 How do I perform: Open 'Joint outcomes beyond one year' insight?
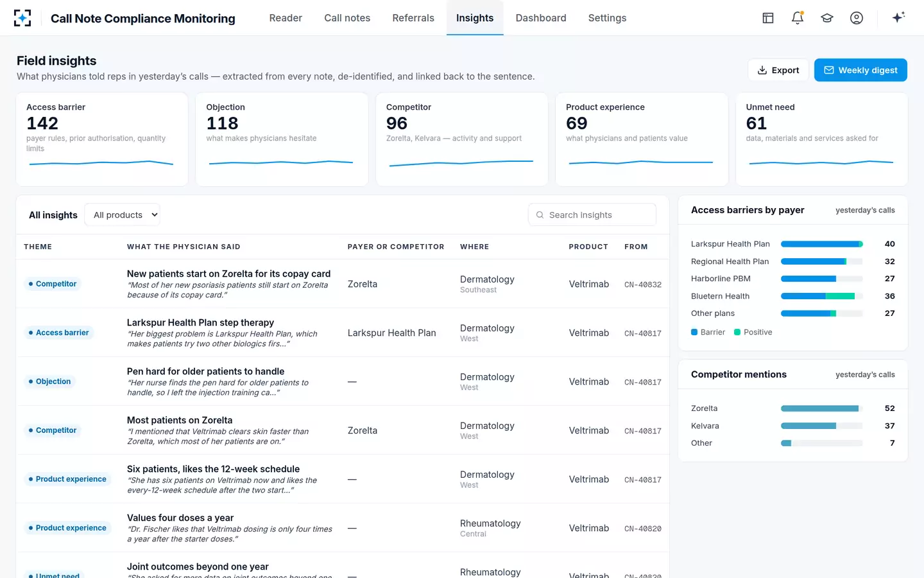tap(198, 566)
